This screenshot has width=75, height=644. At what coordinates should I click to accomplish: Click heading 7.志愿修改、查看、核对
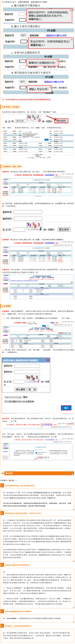click(x=12, y=166)
